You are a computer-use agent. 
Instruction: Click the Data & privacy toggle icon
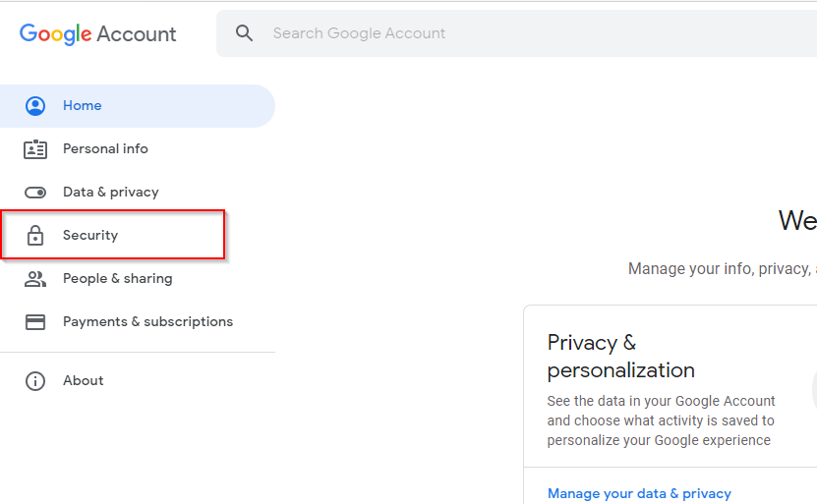point(35,193)
